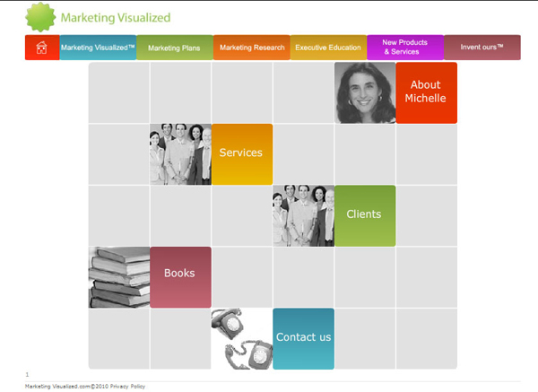The image size is (538, 392).
Task: Click the telephone image
Action: [241, 338]
